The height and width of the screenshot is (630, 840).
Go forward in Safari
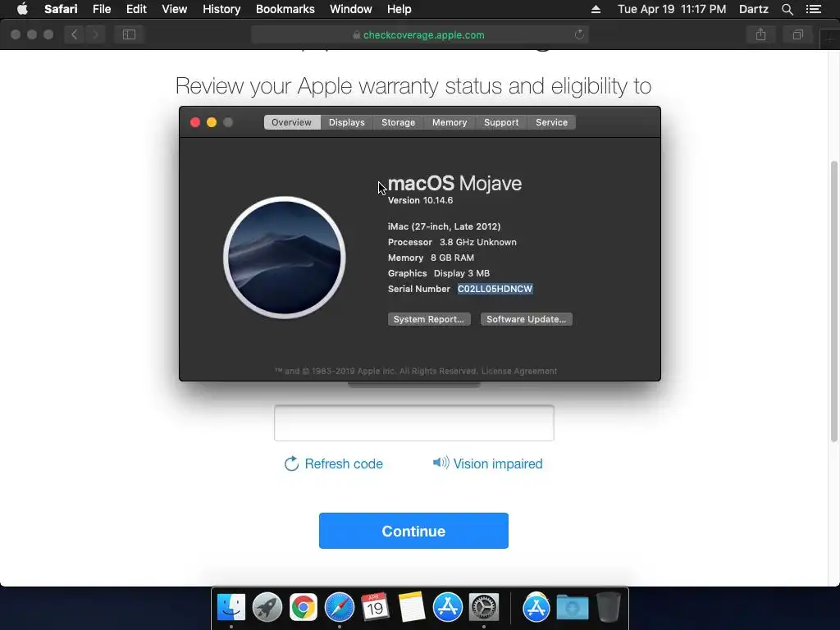(95, 34)
